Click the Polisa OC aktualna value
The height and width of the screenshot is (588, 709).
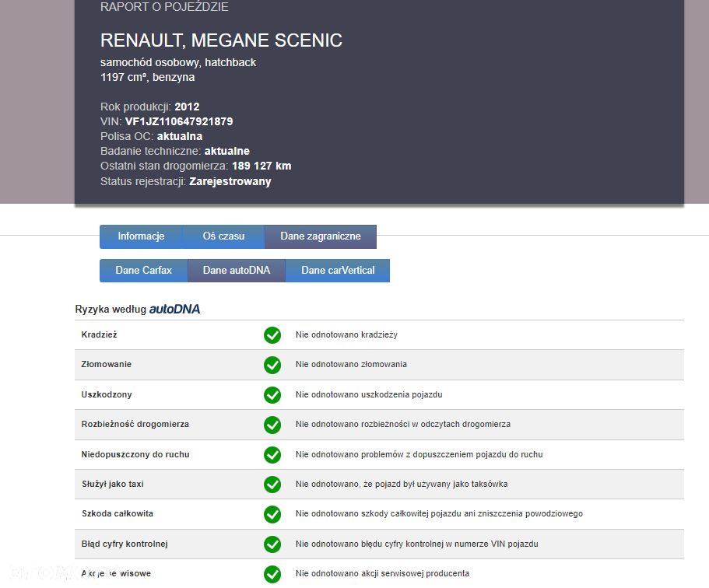pos(180,136)
